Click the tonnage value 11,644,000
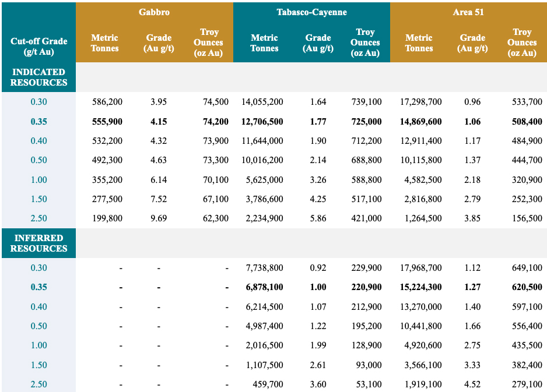The height and width of the screenshot is (392, 547). point(262,141)
